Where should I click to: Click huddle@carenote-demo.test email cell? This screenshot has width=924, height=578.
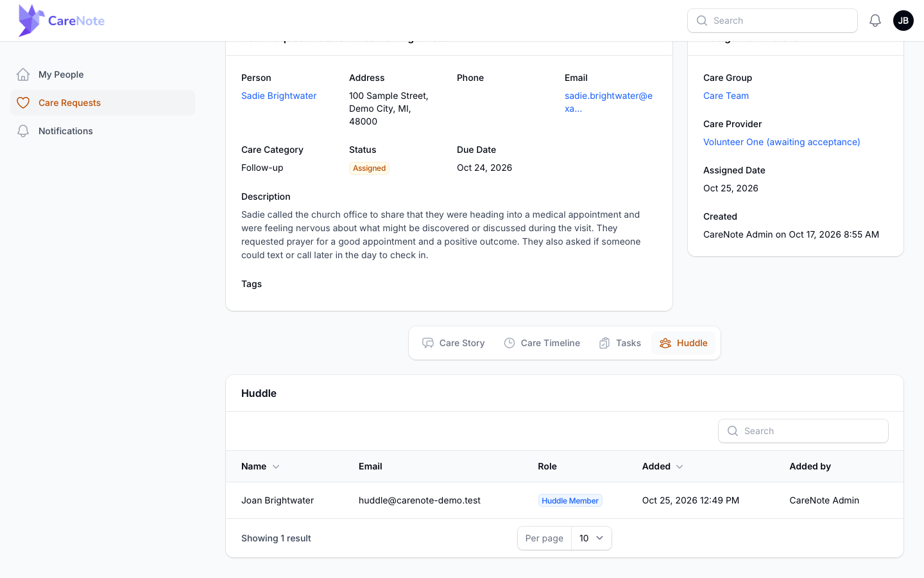pos(420,500)
